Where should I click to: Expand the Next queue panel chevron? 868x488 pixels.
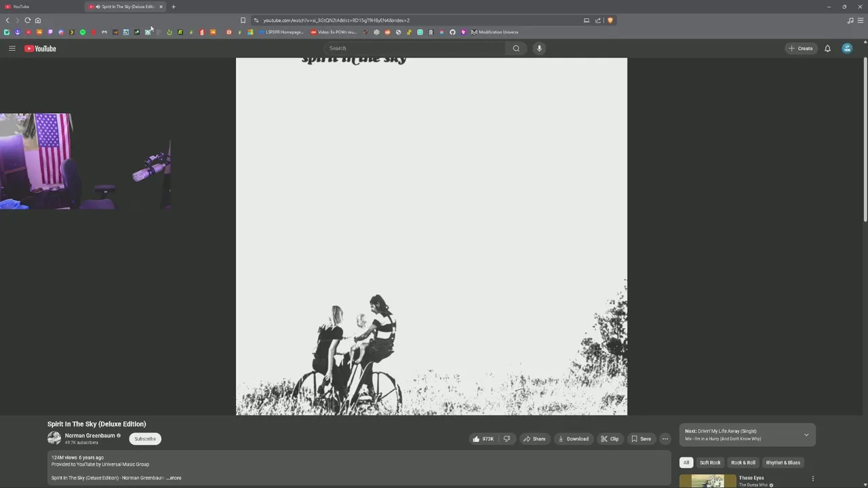point(806,434)
